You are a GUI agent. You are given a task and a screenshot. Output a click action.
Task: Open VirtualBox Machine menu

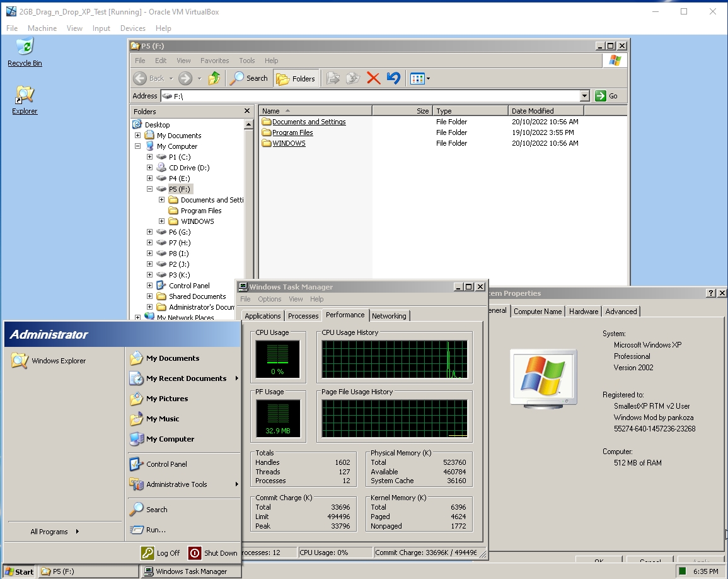[x=42, y=28]
